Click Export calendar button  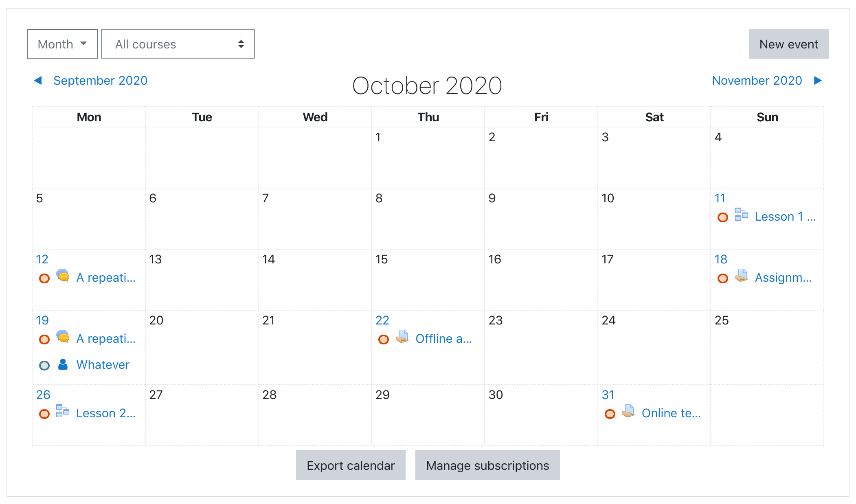[351, 465]
